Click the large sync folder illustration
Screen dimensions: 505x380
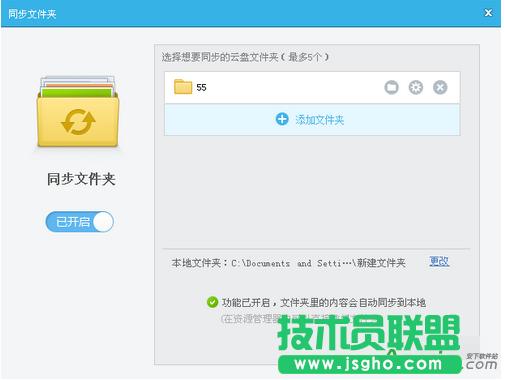pyautogui.click(x=78, y=112)
